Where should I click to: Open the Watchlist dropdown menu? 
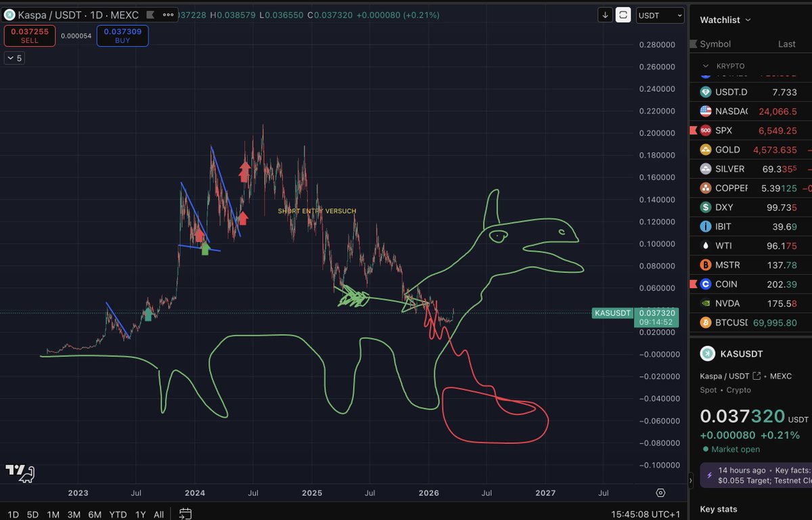point(725,20)
